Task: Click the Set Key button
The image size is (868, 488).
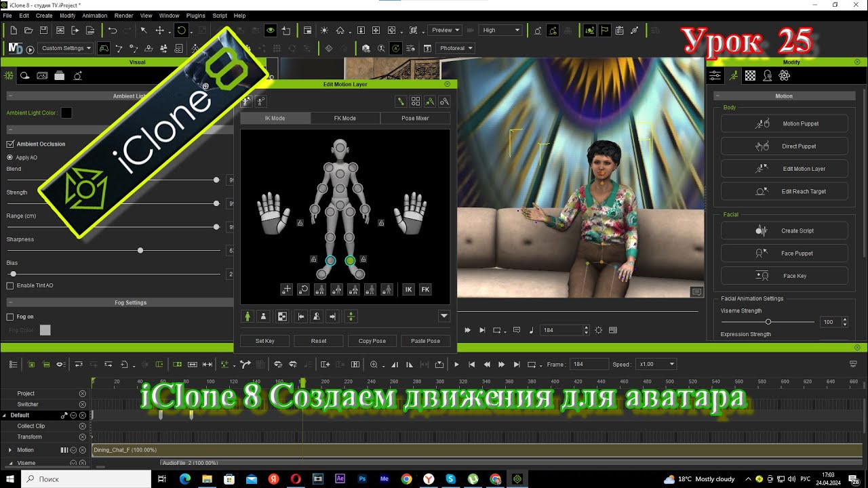Action: coord(265,341)
